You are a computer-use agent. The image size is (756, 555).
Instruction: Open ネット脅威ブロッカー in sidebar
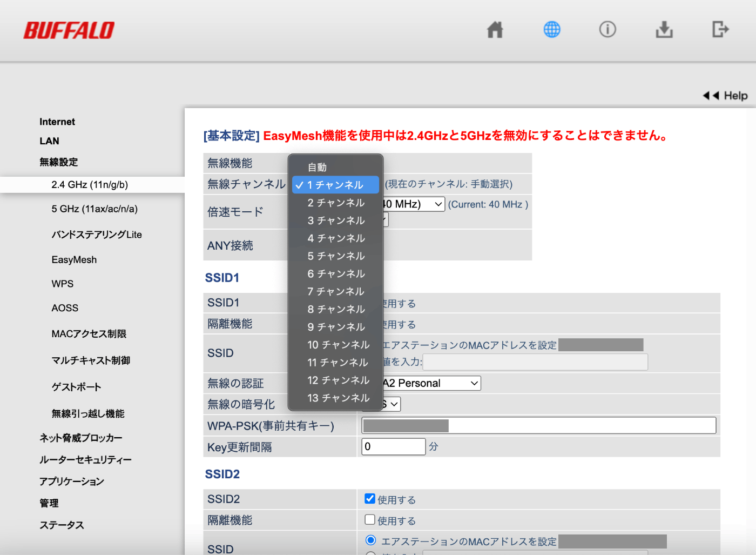[x=81, y=438]
